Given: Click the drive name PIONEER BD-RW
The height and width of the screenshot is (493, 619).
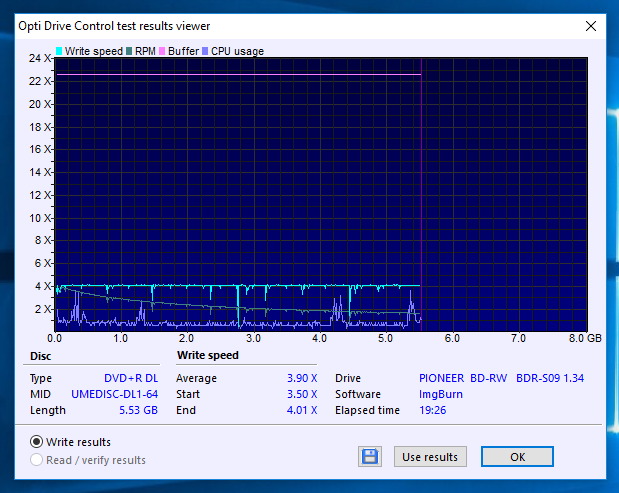Looking at the screenshot, I should click(463, 378).
